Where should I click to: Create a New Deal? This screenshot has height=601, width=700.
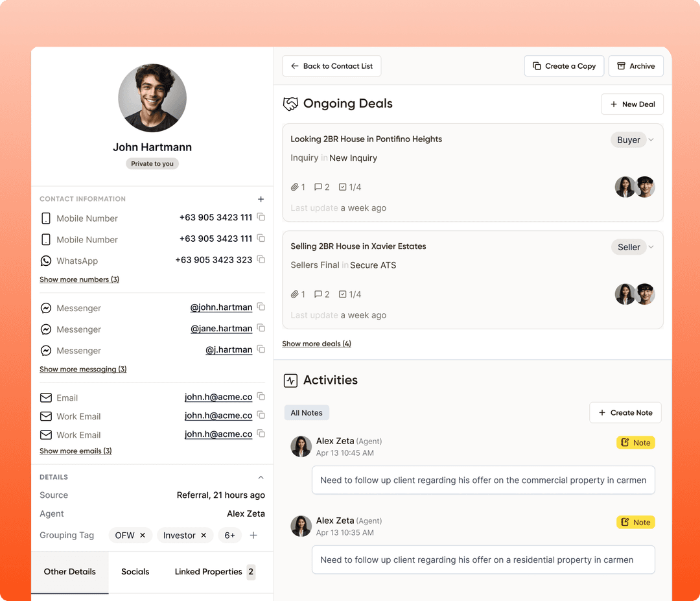(x=632, y=104)
